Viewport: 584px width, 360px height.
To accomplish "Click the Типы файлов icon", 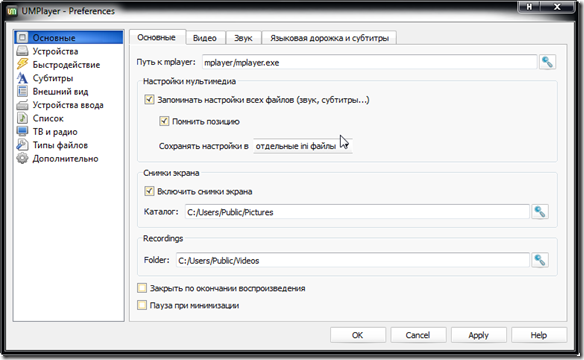I will pyautogui.click(x=22, y=145).
